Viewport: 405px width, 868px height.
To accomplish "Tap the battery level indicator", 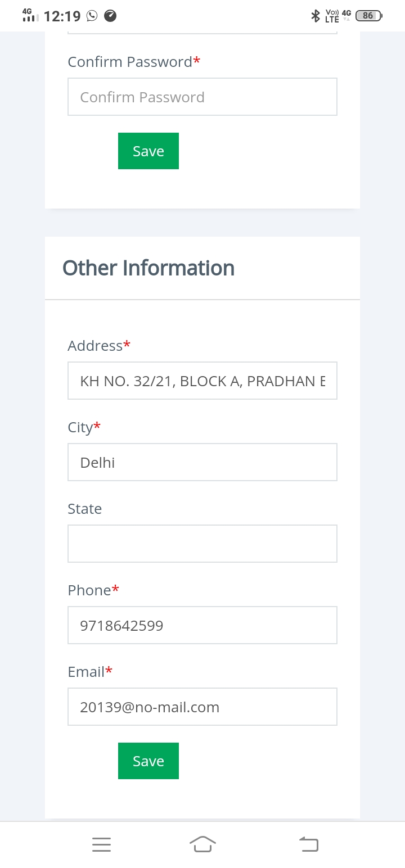I will coord(368,16).
